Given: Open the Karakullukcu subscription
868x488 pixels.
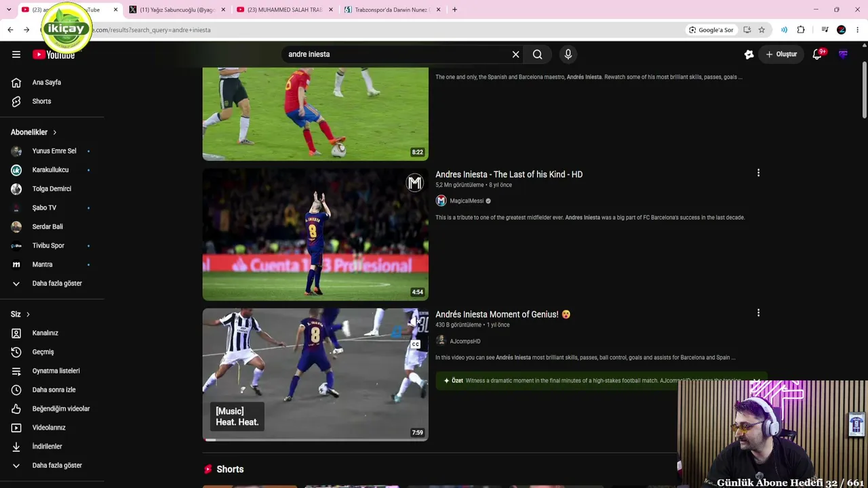Looking at the screenshot, I should [x=52, y=170].
